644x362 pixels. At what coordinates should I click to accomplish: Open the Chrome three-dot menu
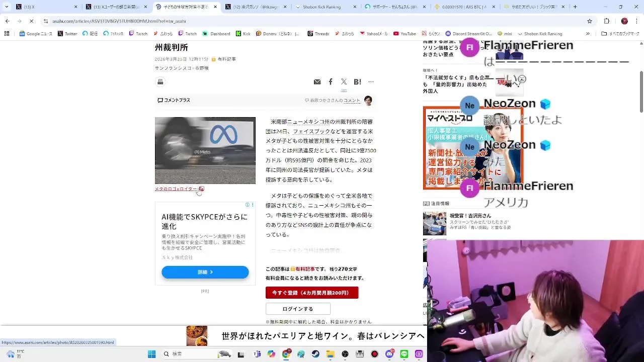[637, 21]
